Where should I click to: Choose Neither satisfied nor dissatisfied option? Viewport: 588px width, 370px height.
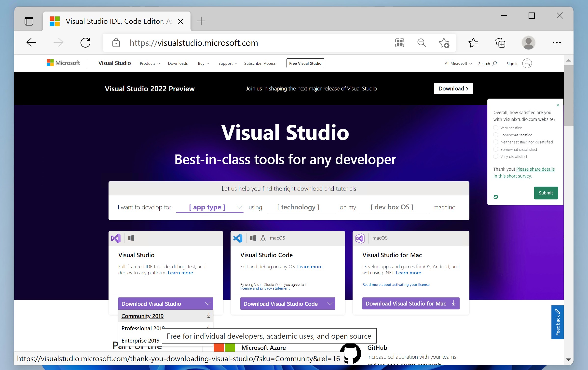tap(496, 142)
